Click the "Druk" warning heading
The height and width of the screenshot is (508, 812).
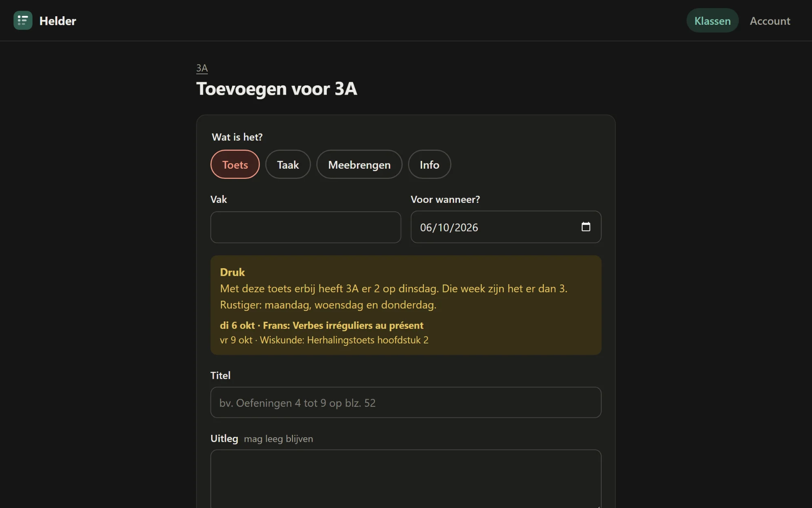point(232,272)
